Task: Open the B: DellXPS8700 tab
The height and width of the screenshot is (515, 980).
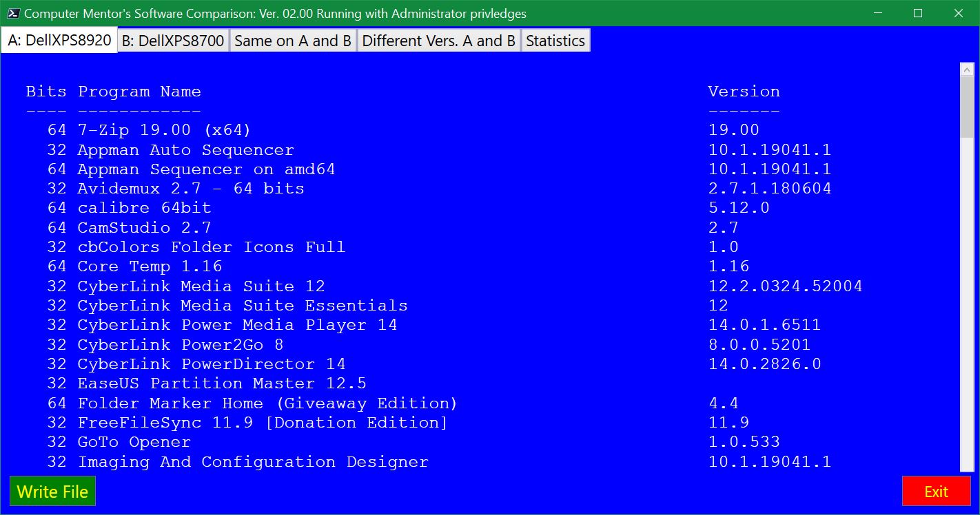Action: tap(173, 41)
